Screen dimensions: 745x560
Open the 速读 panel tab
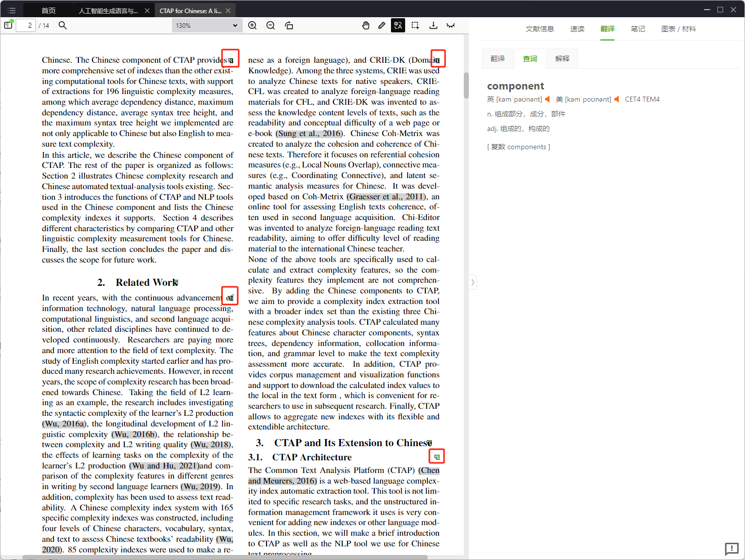(x=577, y=29)
